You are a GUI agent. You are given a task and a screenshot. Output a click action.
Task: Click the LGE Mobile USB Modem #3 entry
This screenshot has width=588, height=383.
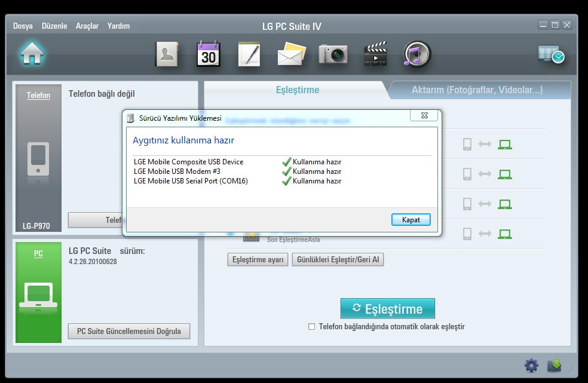click(x=177, y=171)
